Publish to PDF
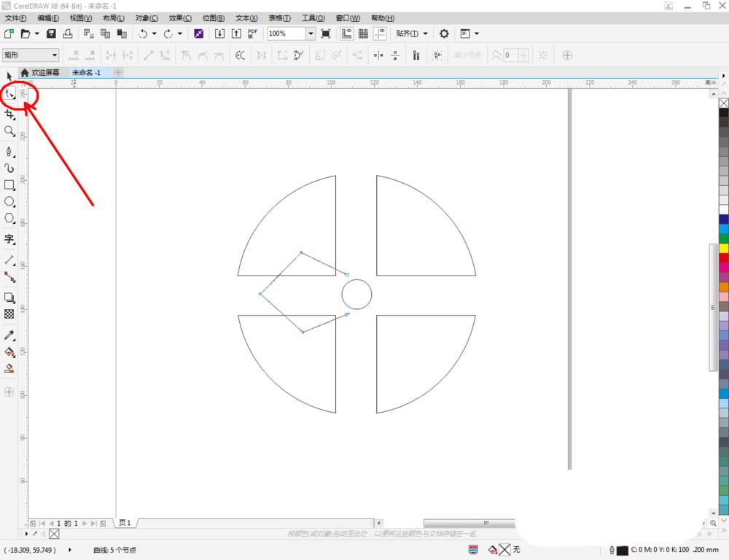Screen dimensions: 729x560 (x=252, y=34)
